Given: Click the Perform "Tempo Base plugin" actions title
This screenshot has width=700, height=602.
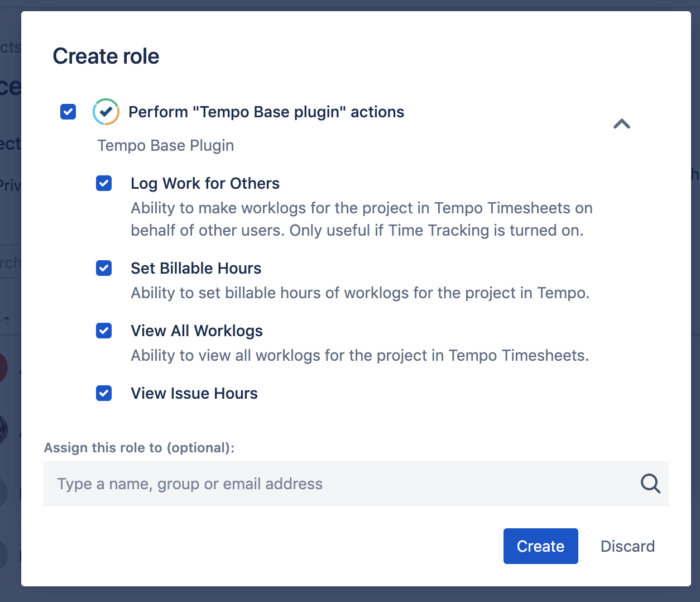Looking at the screenshot, I should [x=266, y=112].
